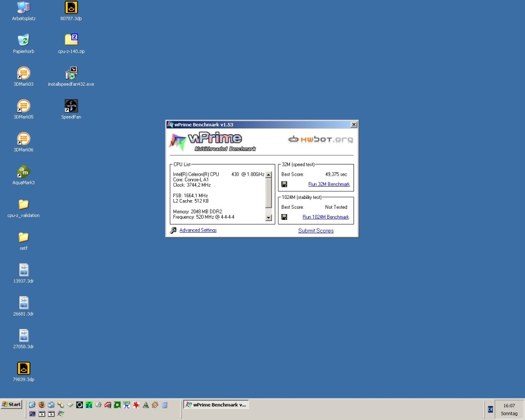
Task: Select installspeedfan432.exe installer
Action: click(x=71, y=76)
